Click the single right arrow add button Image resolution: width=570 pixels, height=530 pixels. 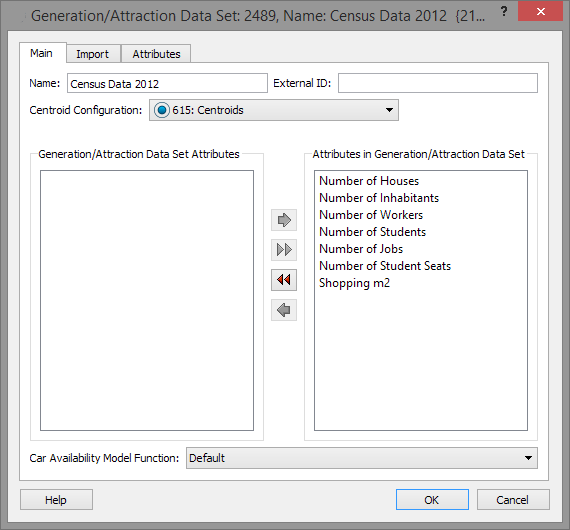(x=284, y=220)
